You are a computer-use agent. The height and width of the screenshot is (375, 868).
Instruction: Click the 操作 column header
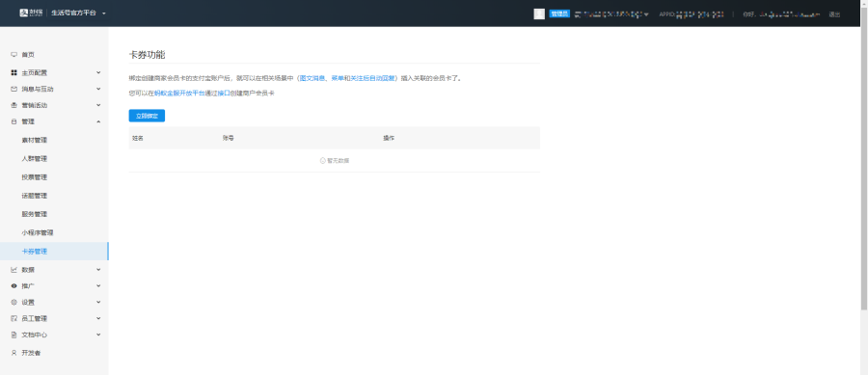pyautogui.click(x=389, y=138)
